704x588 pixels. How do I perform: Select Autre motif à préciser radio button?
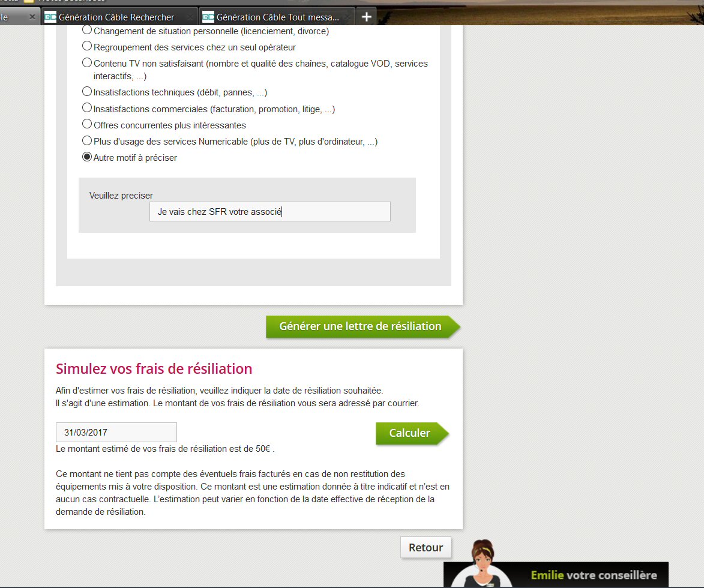point(87,157)
